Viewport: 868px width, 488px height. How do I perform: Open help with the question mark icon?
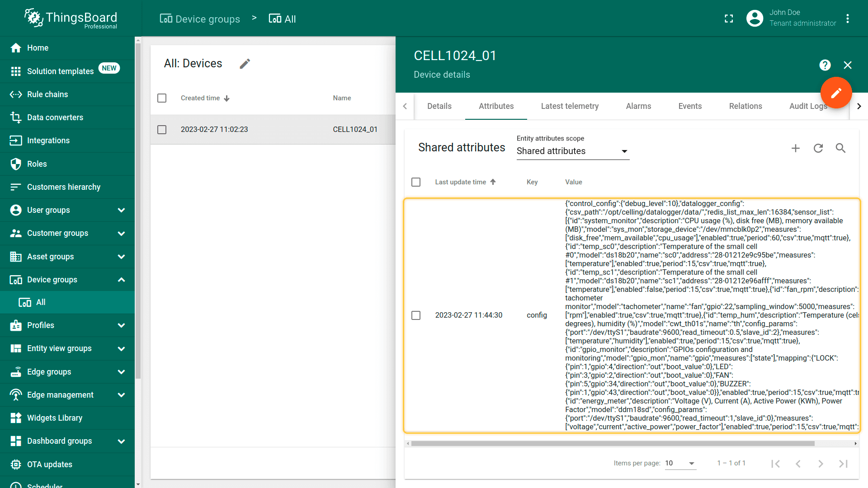825,65
